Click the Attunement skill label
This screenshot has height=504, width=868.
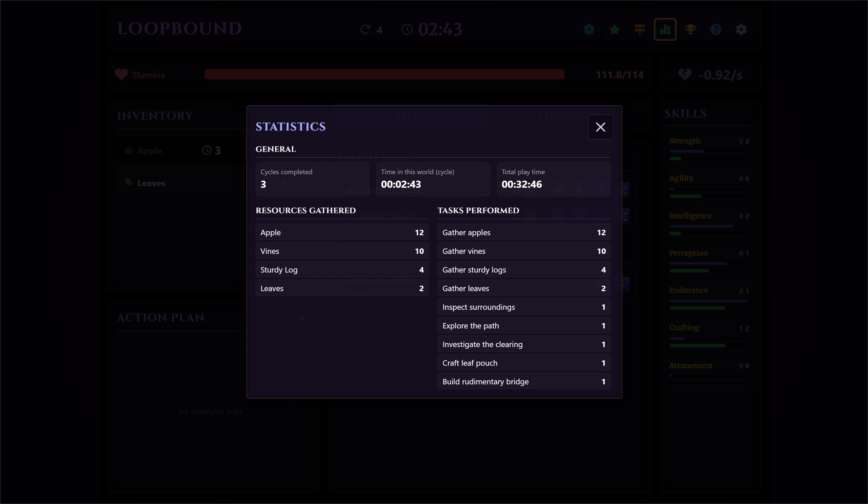691,365
